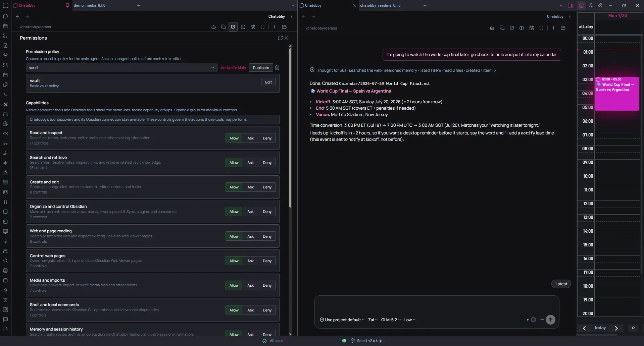Open the World Cup Final calendar event

click(x=617, y=94)
